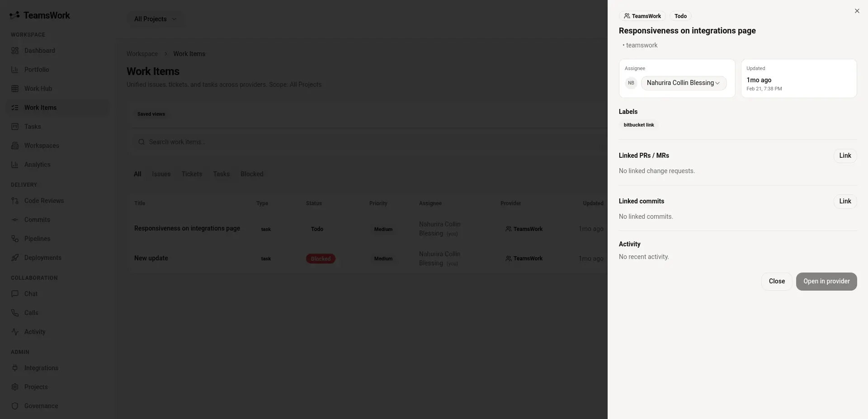Click the NB assignee avatar
868x419 pixels.
coord(631,83)
